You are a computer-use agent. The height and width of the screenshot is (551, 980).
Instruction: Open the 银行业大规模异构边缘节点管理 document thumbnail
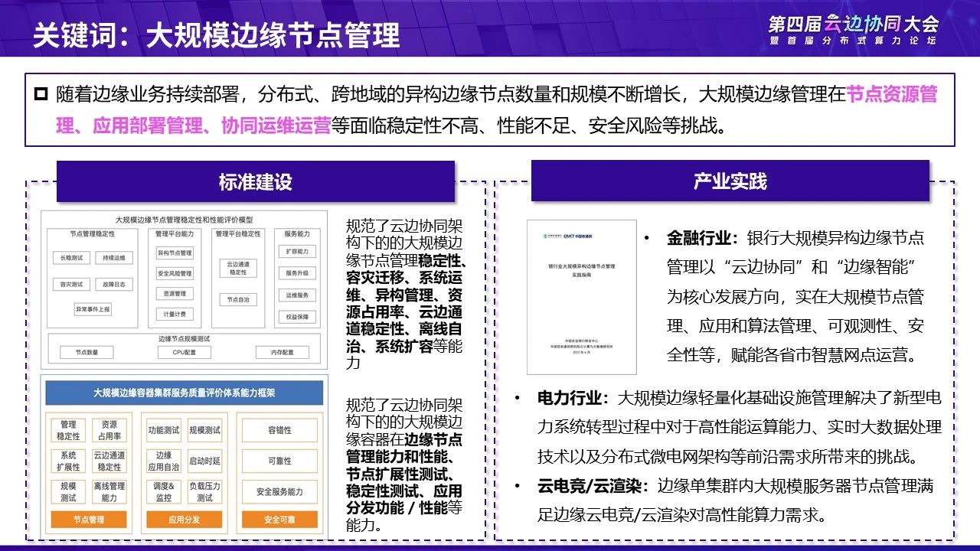[x=582, y=297]
